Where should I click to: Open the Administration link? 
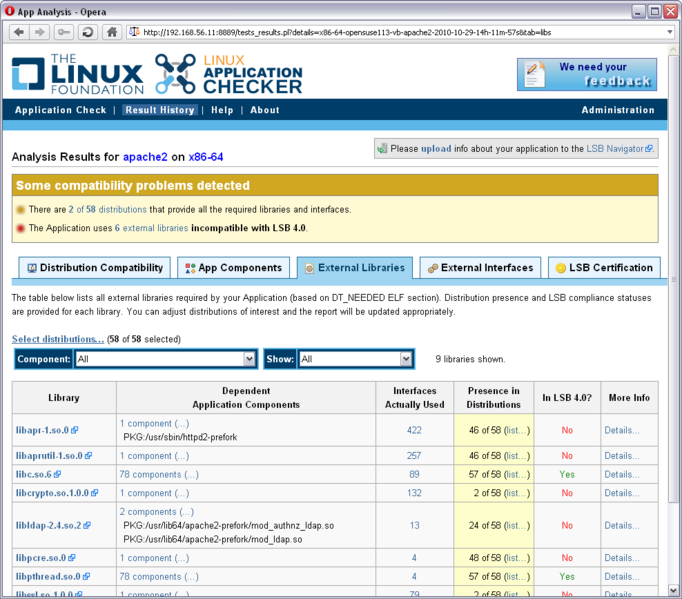click(x=618, y=110)
